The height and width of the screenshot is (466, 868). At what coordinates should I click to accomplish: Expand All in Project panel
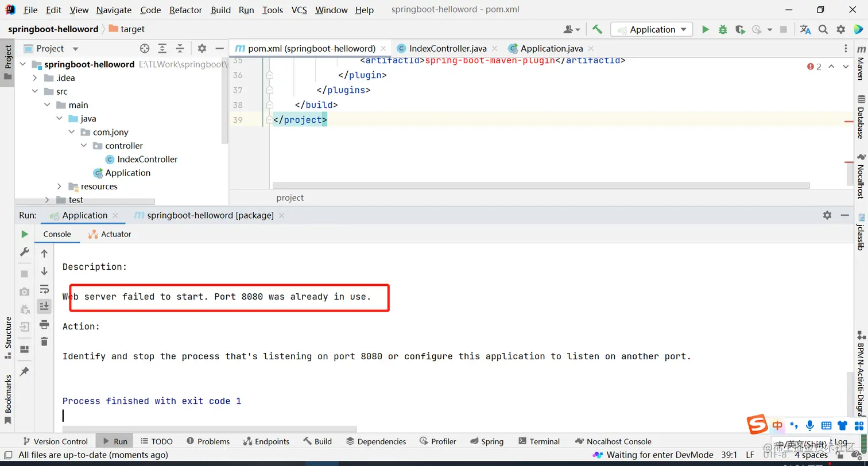[162, 49]
